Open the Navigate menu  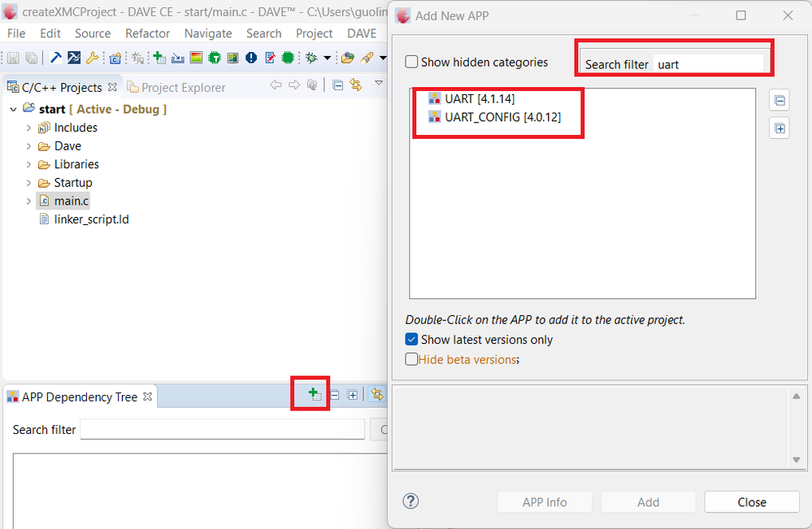click(x=208, y=33)
